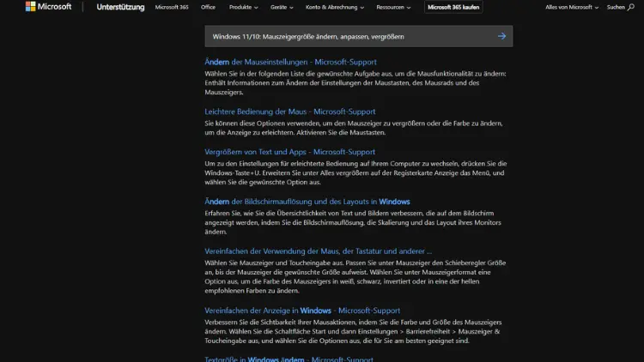Open Vergrößern von Text und Apps result
Screen dimensions: 644x362
click(x=289, y=152)
